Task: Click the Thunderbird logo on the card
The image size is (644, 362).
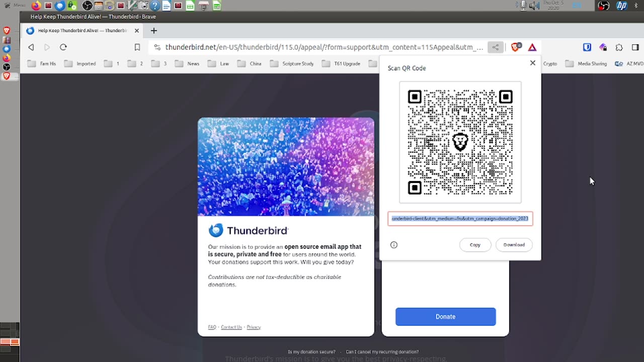Action: [x=248, y=230]
